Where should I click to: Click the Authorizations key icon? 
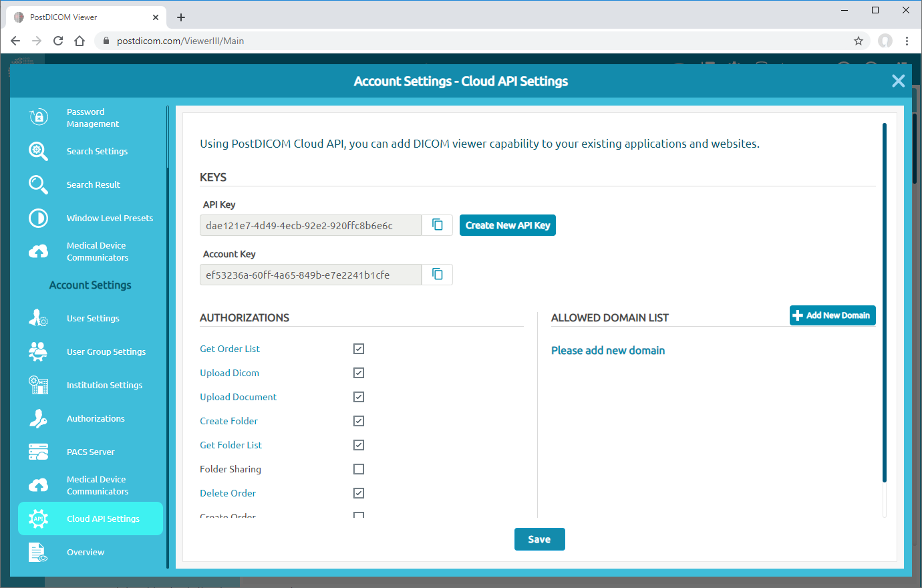38,418
